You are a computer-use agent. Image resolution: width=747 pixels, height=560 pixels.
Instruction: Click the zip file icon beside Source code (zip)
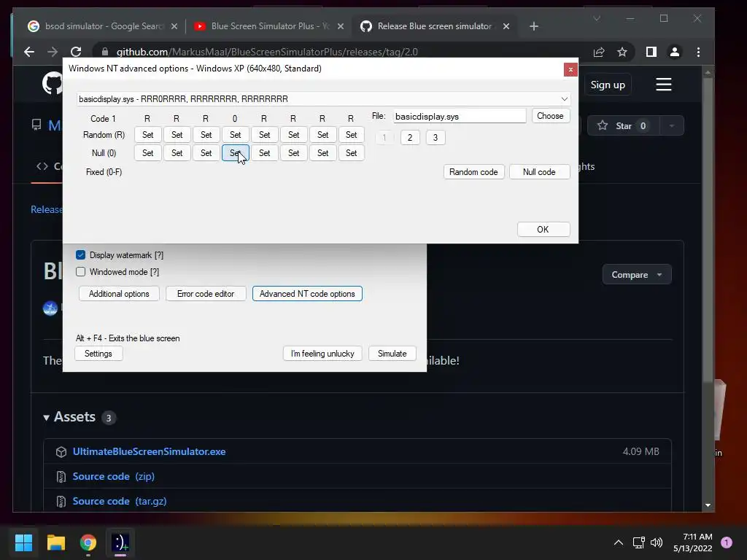click(61, 477)
